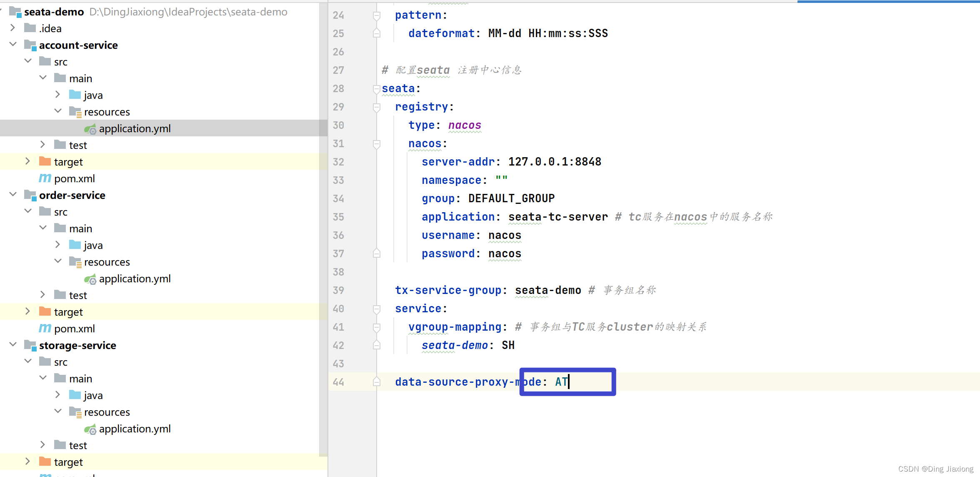Open application.yml under storage-service resources

coord(135,429)
